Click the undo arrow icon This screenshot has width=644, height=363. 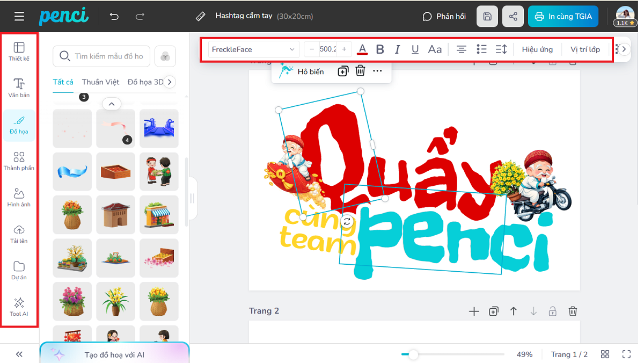[x=114, y=17]
